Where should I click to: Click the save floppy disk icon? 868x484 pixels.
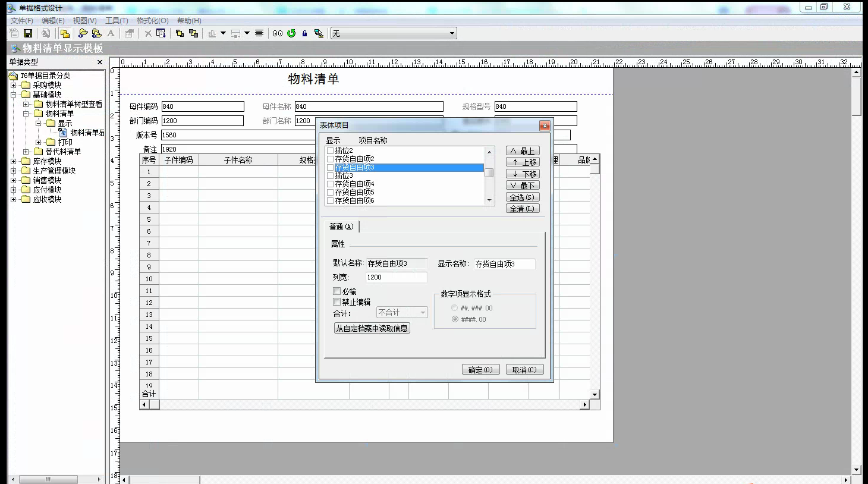(28, 33)
